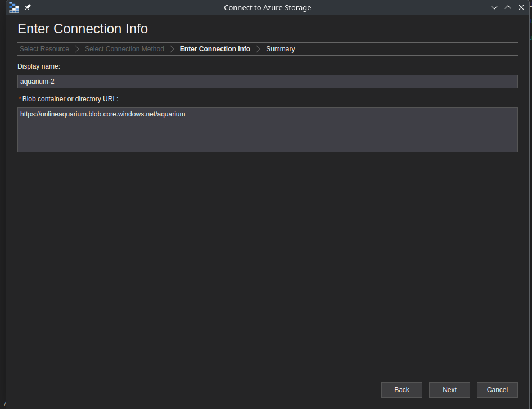Click the "Connect to Azure Storage" window title

267,7
